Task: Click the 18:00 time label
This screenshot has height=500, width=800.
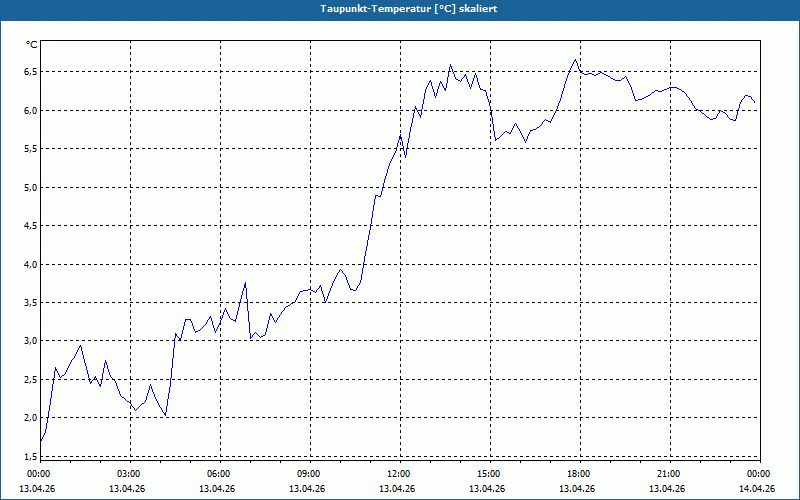Action: pos(580,474)
